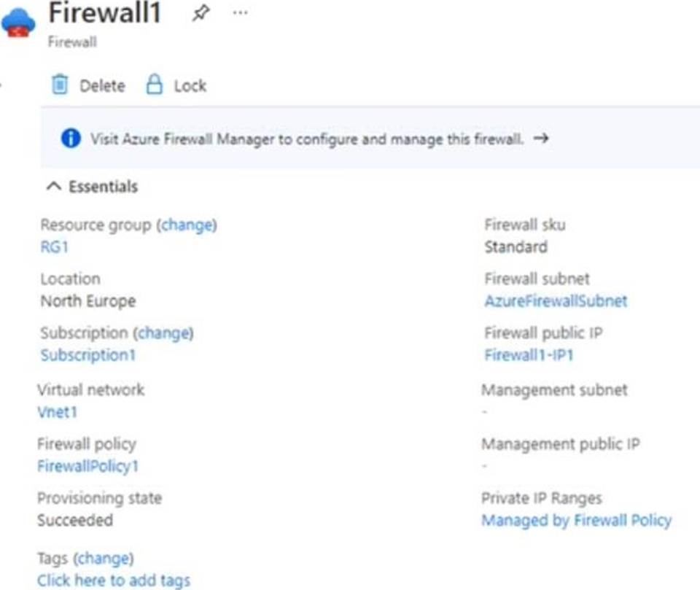Open the FirewallPolicy1 policy

click(x=87, y=466)
